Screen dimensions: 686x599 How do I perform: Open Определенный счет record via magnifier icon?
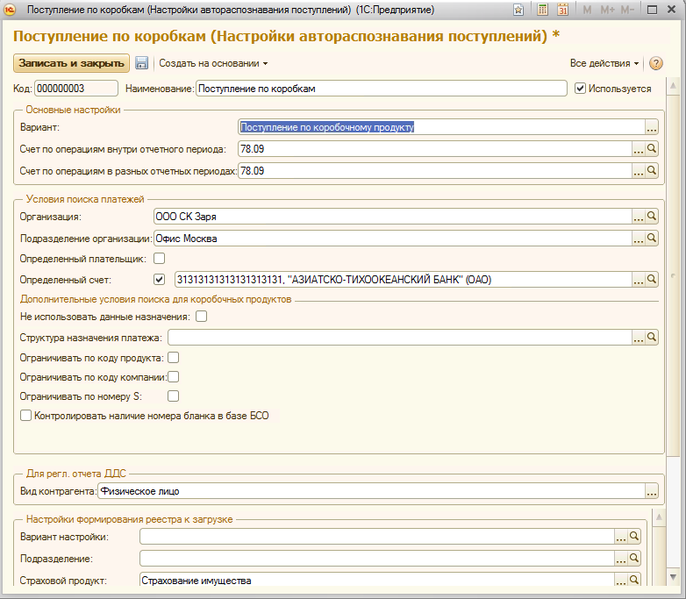[651, 279]
